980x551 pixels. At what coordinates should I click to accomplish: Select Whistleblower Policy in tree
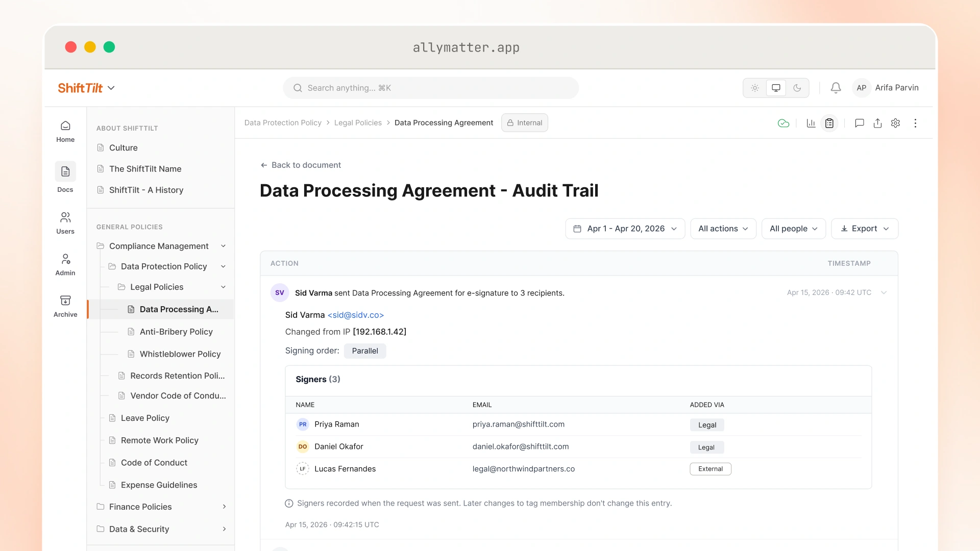[x=180, y=354]
